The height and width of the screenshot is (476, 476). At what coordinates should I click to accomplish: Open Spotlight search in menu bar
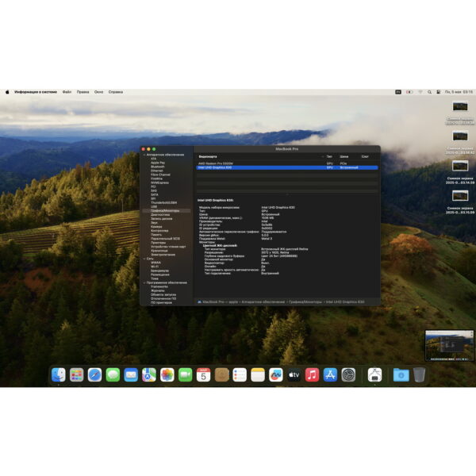tap(429, 92)
